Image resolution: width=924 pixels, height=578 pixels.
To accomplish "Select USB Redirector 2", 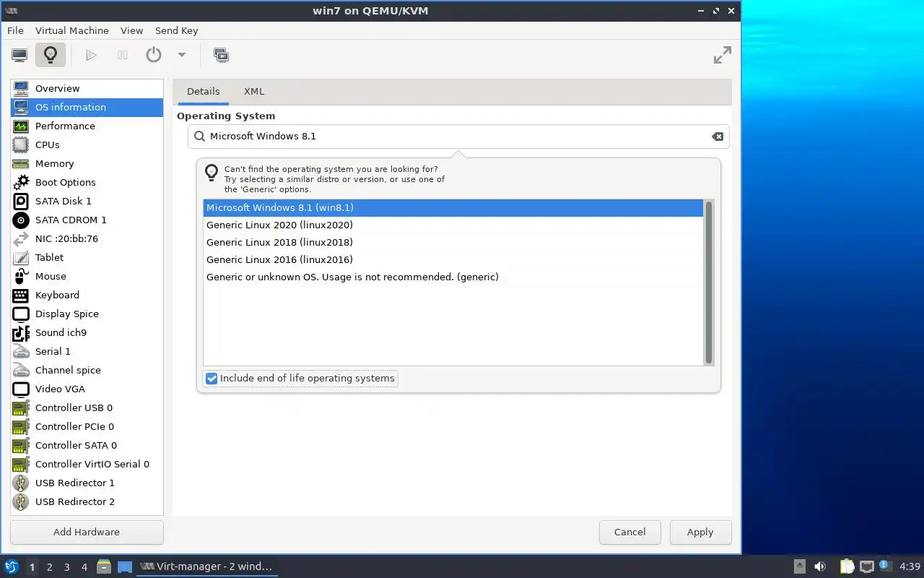I will pyautogui.click(x=87, y=501).
